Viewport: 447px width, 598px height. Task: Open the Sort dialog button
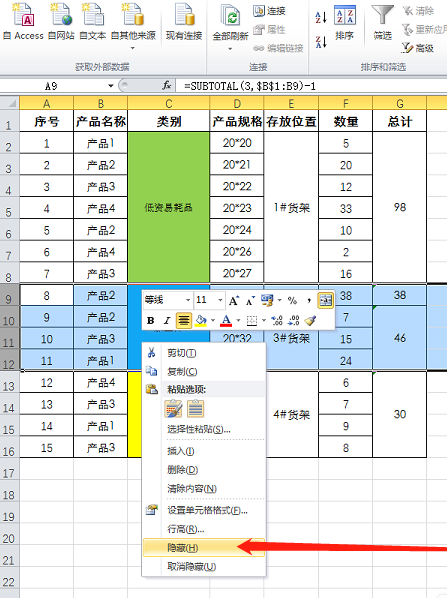[345, 22]
